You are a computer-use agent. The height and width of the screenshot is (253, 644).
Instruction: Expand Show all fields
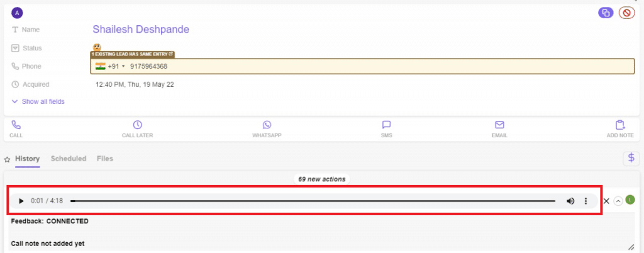pyautogui.click(x=38, y=101)
